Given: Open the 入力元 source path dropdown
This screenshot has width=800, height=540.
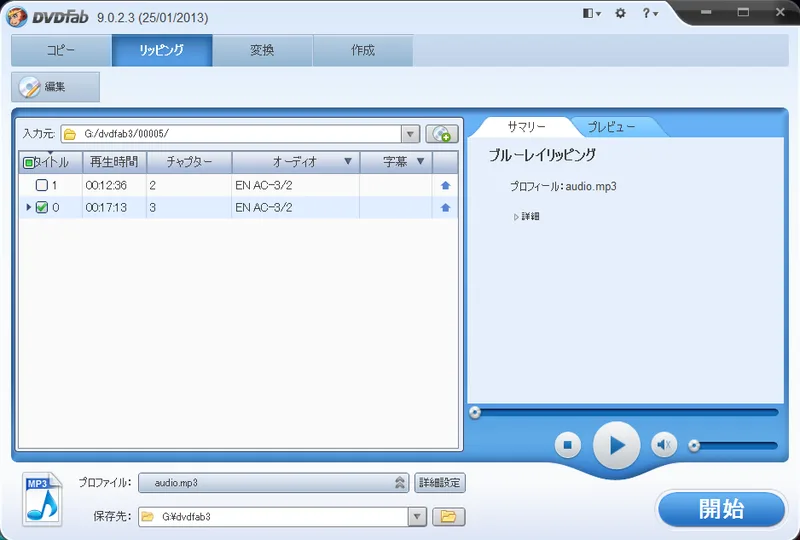Looking at the screenshot, I should click(410, 134).
